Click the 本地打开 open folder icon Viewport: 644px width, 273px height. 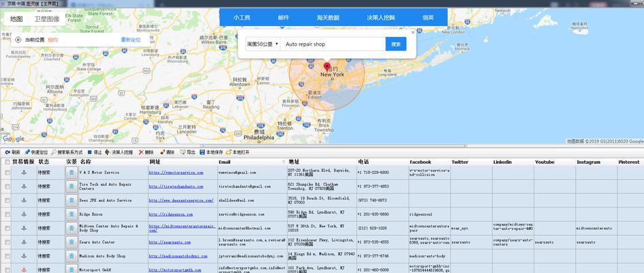tap(228, 152)
